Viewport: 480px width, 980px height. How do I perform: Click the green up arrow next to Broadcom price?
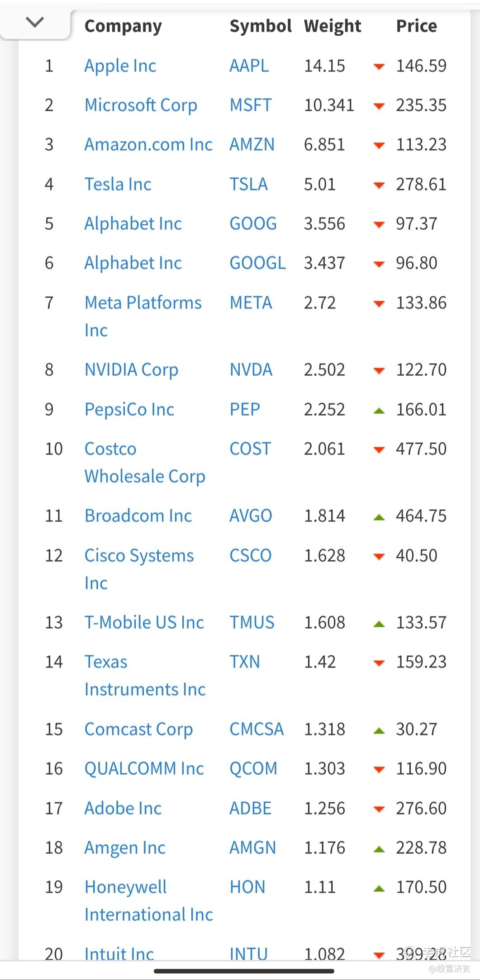(379, 517)
